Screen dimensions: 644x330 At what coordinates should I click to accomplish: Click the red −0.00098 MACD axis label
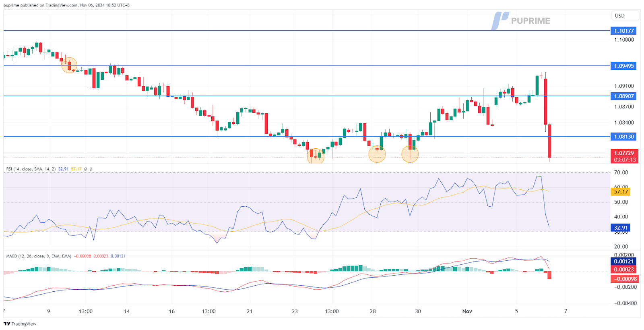pos(625,279)
